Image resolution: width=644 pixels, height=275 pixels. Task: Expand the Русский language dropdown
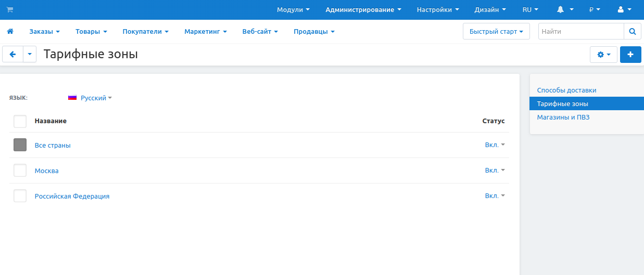tap(91, 98)
